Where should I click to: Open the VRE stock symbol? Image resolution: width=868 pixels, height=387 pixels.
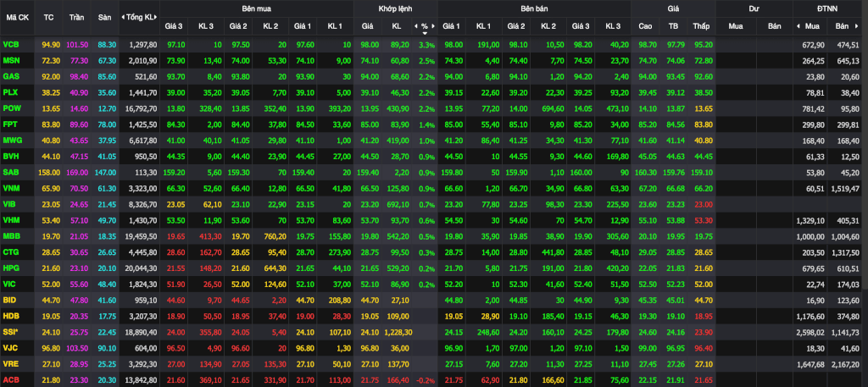[11, 364]
